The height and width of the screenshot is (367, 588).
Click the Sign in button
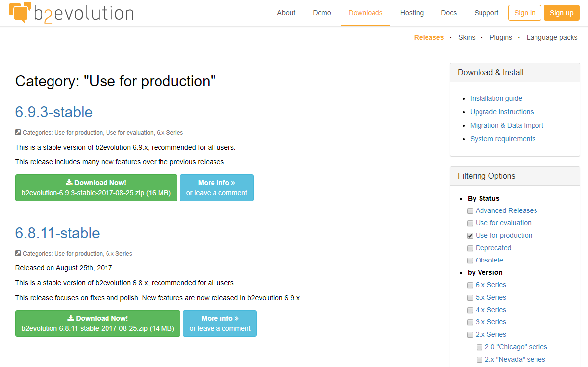[x=525, y=13]
